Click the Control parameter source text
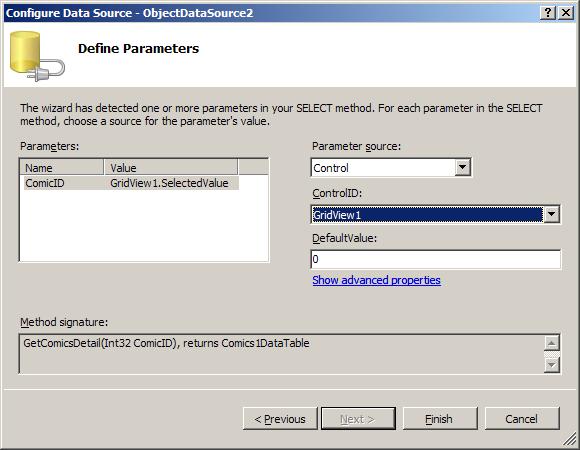 331,168
